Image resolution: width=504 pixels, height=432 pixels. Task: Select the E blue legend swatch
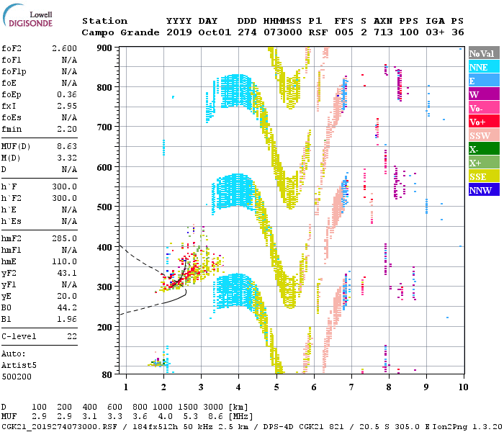(x=484, y=81)
